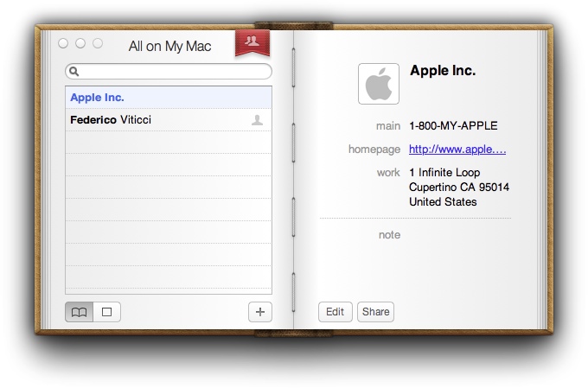This screenshot has width=588, height=388.
Task: Click the work address label
Action: [388, 173]
